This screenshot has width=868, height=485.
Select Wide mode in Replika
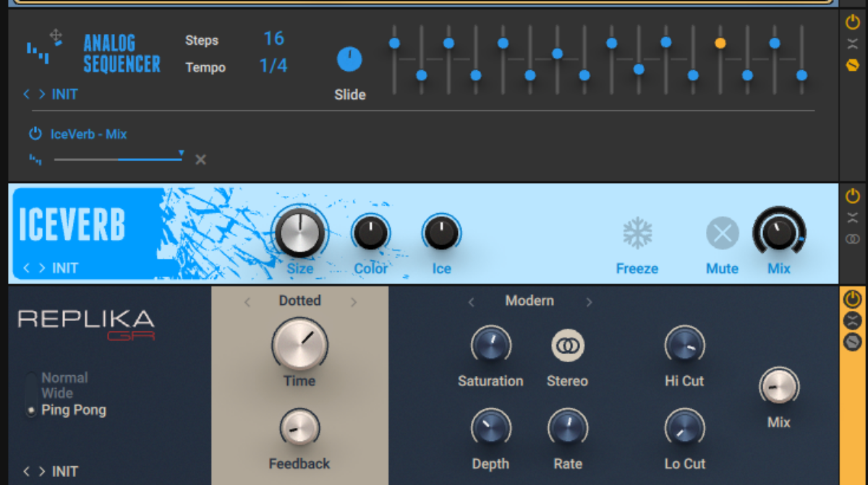coord(57,393)
